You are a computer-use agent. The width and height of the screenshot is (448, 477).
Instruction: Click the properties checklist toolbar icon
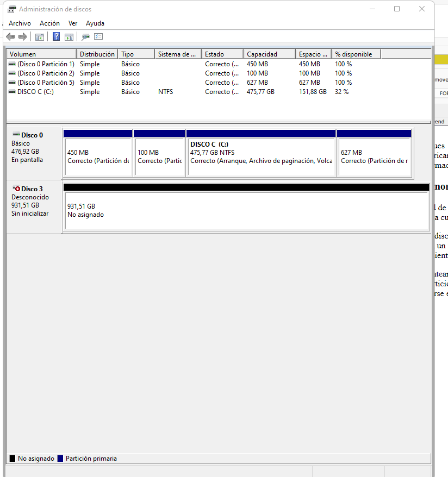pos(98,37)
